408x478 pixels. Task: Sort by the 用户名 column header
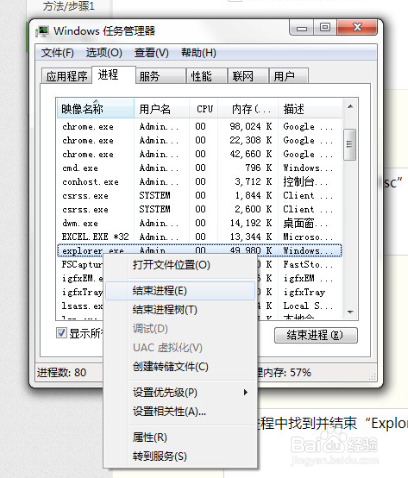(x=162, y=109)
